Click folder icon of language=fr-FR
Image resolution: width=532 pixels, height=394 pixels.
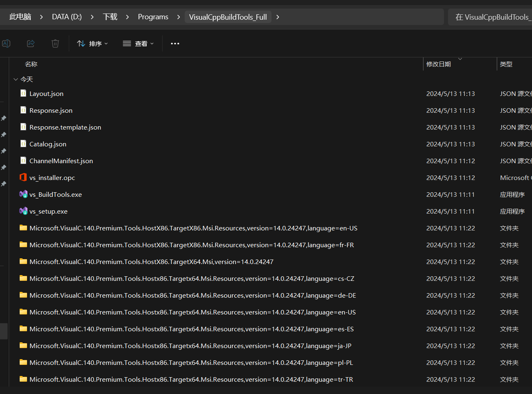click(23, 245)
